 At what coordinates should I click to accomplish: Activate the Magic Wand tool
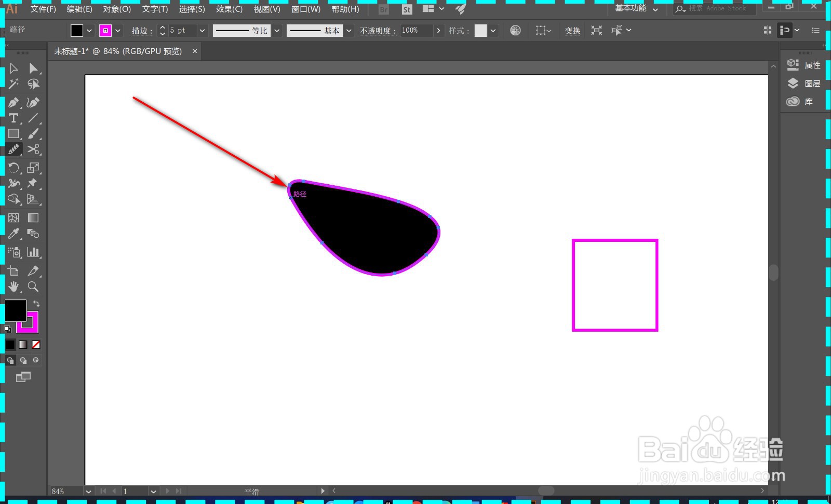click(x=14, y=84)
